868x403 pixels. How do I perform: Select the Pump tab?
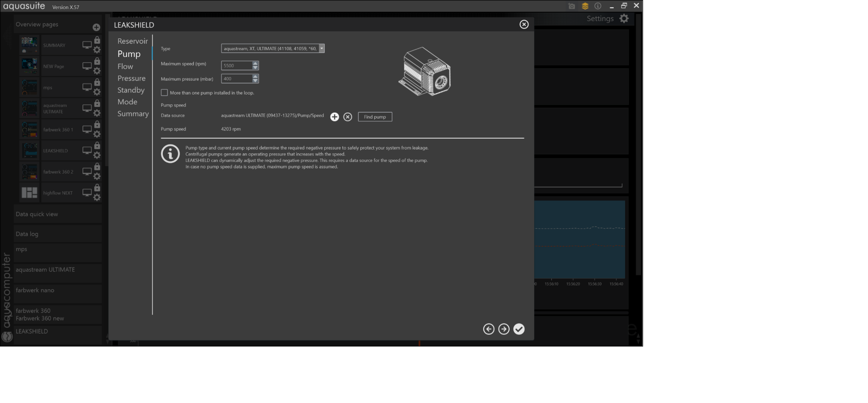pyautogui.click(x=129, y=54)
